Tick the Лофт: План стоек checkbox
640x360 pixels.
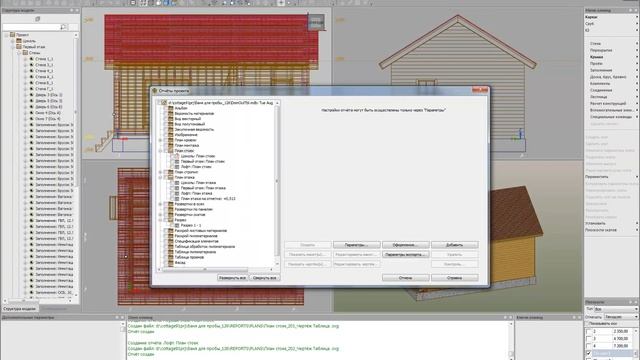(171, 167)
